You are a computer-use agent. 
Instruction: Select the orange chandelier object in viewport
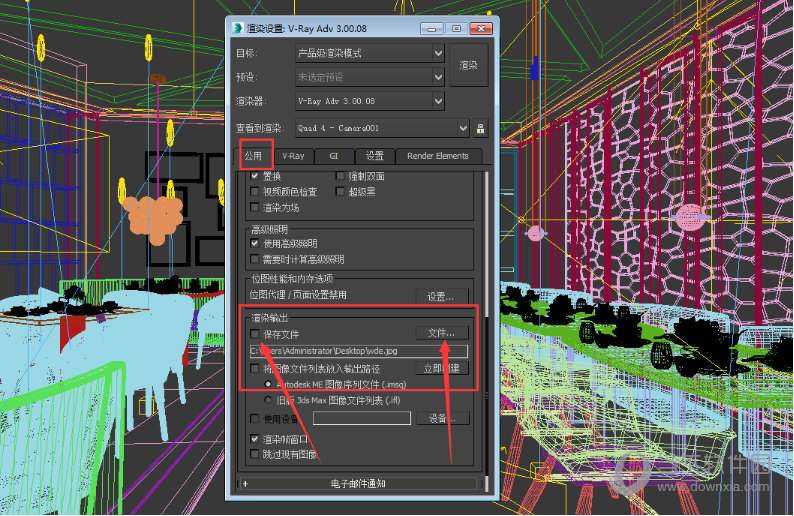[x=152, y=219]
